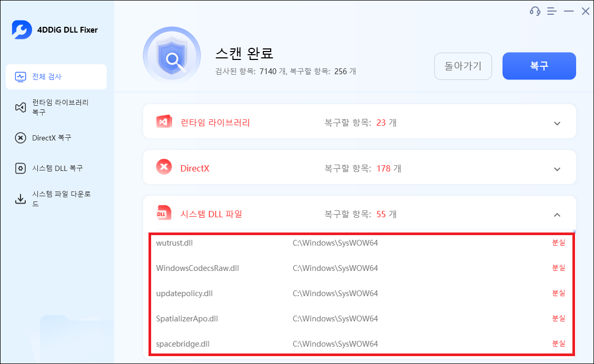Open DirectX 복구 in sidebar
594x364 pixels.
(x=56, y=138)
